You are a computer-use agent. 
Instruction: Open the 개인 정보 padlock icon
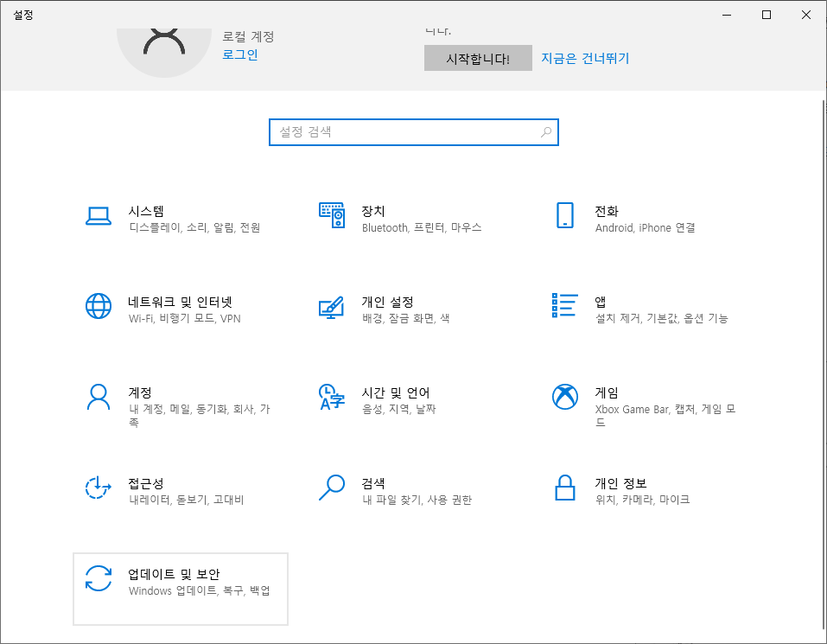(565, 488)
